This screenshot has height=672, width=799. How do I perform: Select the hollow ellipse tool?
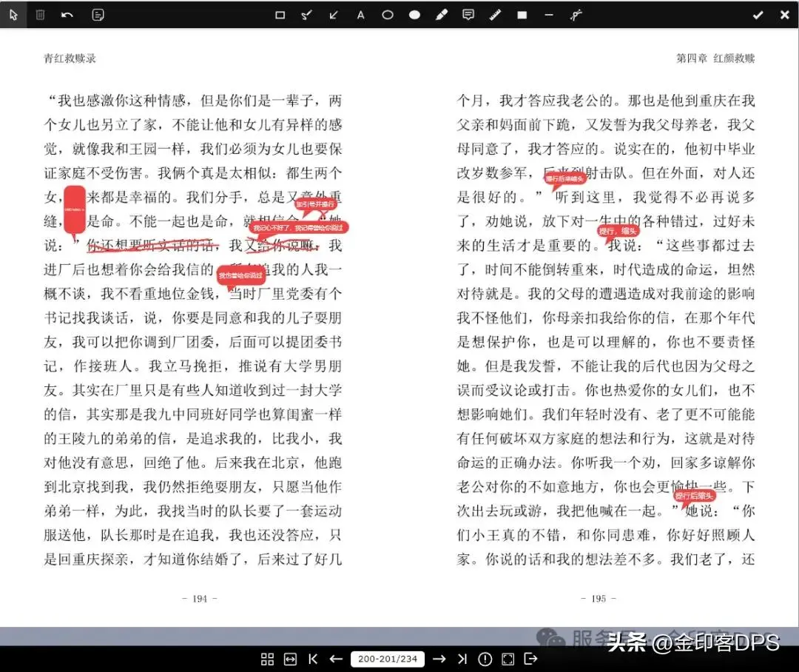[x=387, y=15]
